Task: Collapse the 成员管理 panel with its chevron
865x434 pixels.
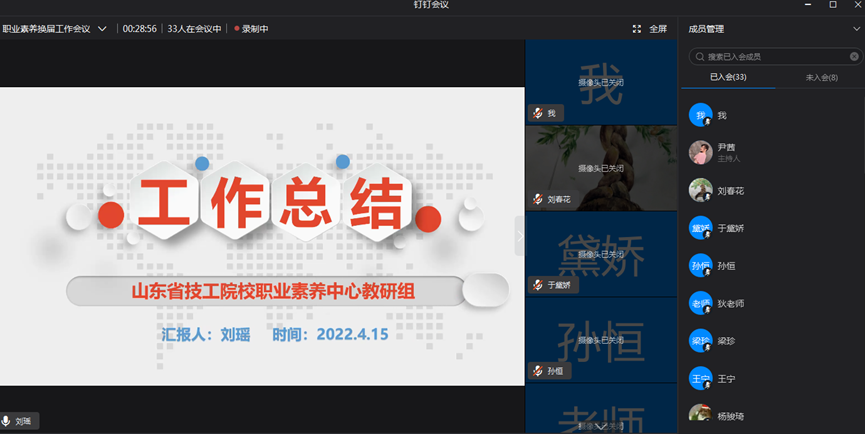Action: point(857,29)
